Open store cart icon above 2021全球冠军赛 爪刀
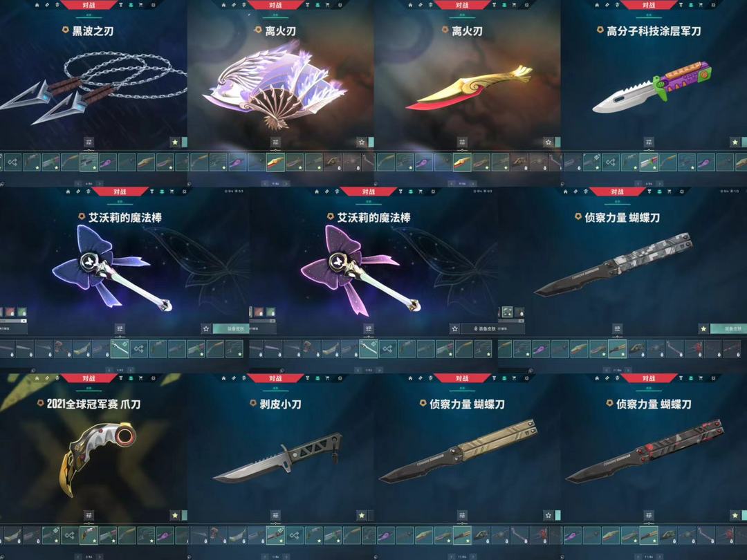Image resolution: width=747 pixels, height=560 pixels. click(140, 378)
